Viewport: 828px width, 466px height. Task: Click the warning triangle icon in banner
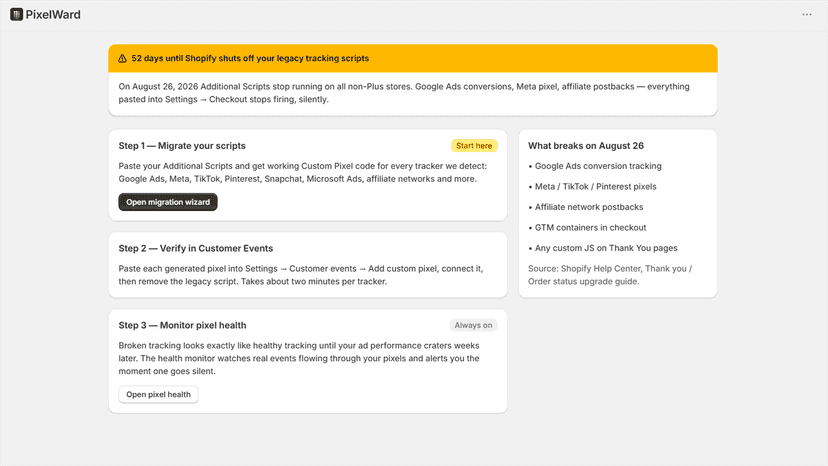(122, 59)
